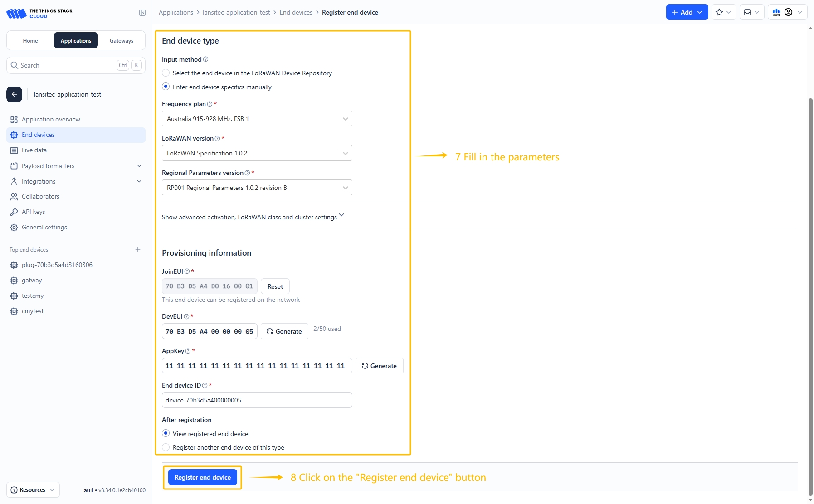Image resolution: width=814 pixels, height=504 pixels.
Task: Open Live data in the sidebar
Action: click(x=34, y=150)
